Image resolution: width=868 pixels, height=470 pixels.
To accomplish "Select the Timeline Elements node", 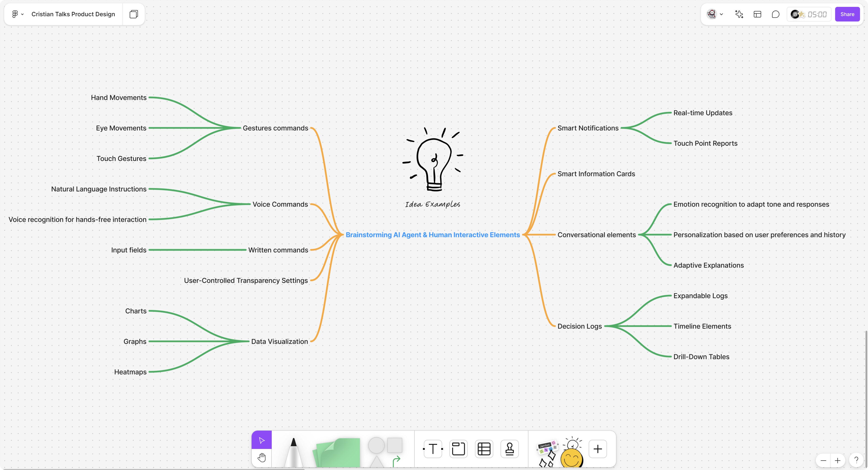I will 702,326.
